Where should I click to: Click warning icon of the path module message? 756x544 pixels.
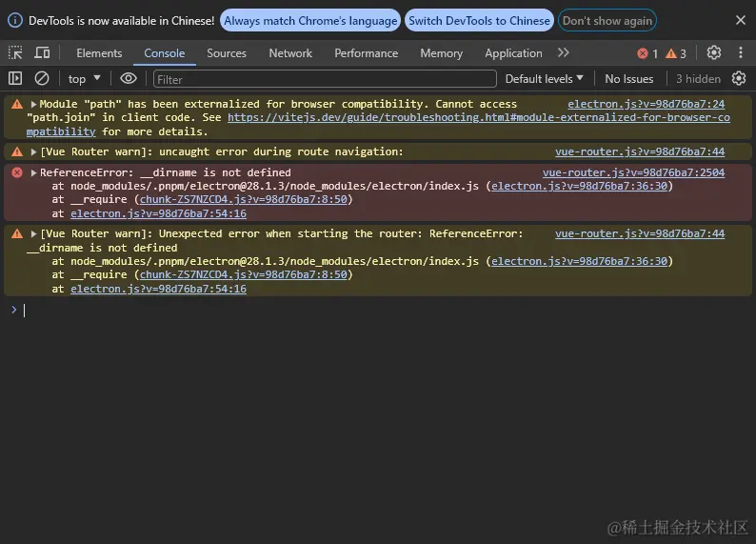tap(17, 104)
